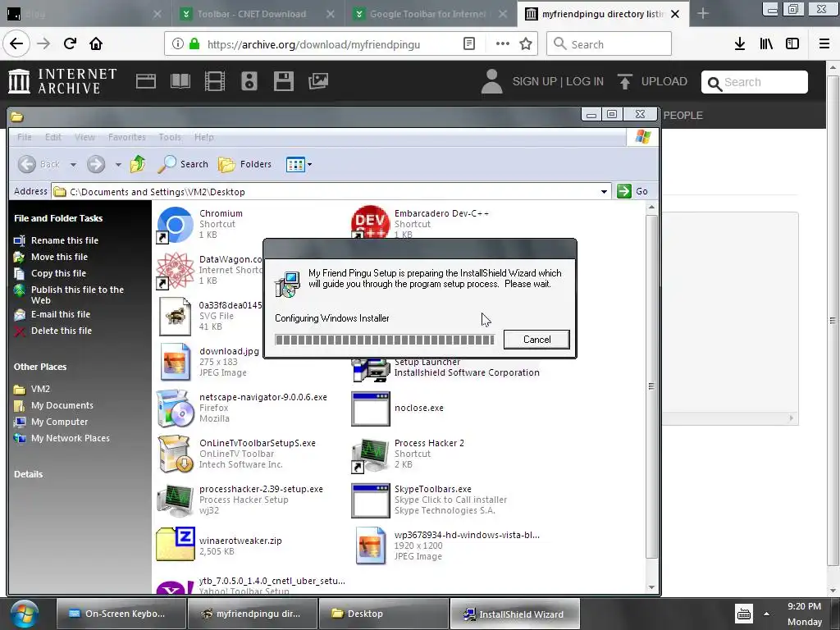The height and width of the screenshot is (630, 840).
Task: Open the Explorer Help menu
Action: coord(204,137)
